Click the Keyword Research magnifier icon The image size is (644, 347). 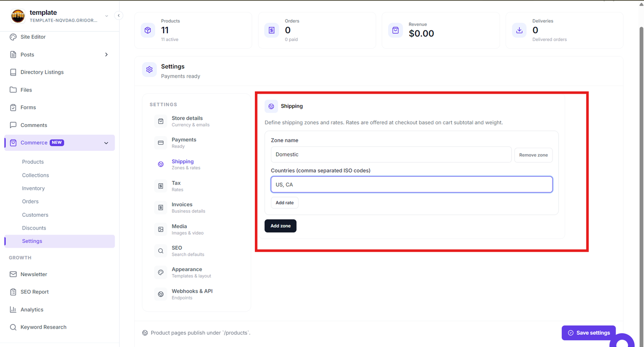[x=13, y=327]
